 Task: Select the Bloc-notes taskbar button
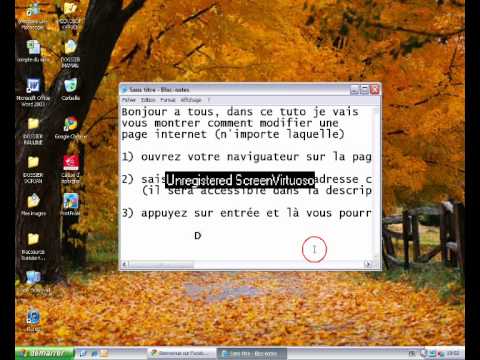click(x=252, y=353)
